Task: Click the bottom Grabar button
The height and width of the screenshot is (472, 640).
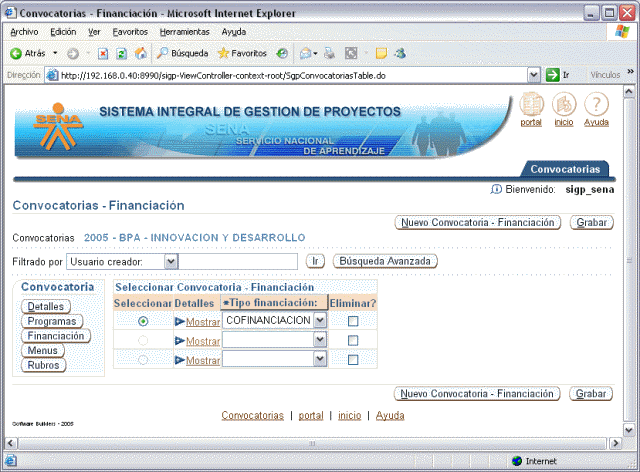Action: [x=591, y=394]
